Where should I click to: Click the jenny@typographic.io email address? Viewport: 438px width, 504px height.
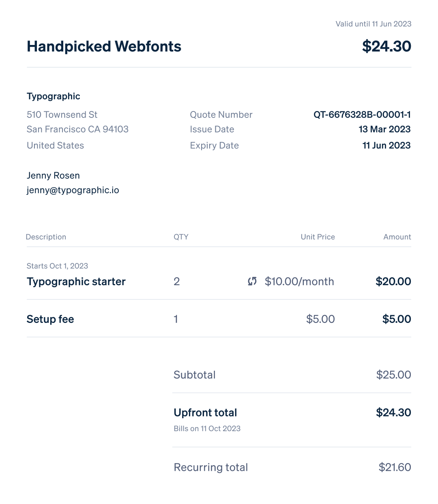click(x=73, y=190)
